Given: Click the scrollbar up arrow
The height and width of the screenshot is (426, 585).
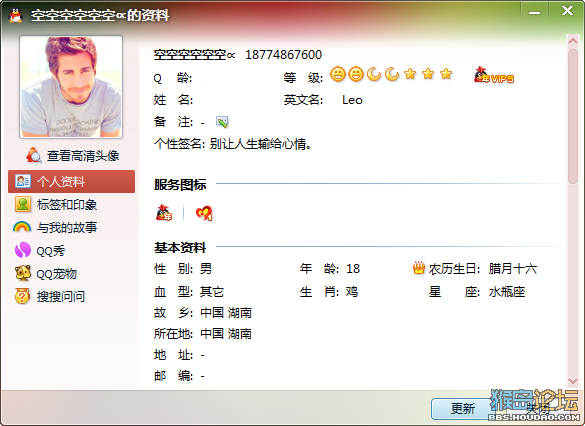Looking at the screenshot, I should pyautogui.click(x=573, y=40).
